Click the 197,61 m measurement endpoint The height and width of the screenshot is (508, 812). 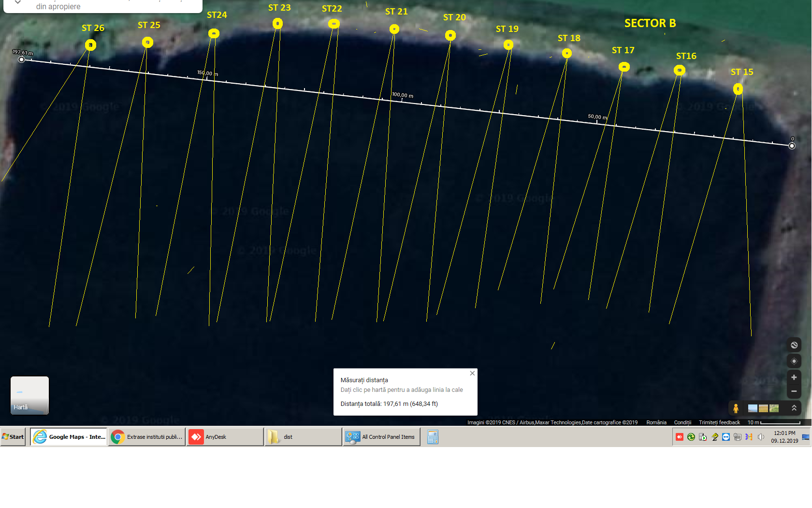(x=21, y=60)
